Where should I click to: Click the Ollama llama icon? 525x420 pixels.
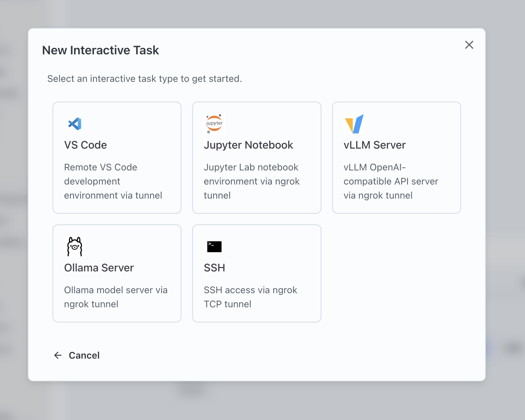[x=75, y=247]
